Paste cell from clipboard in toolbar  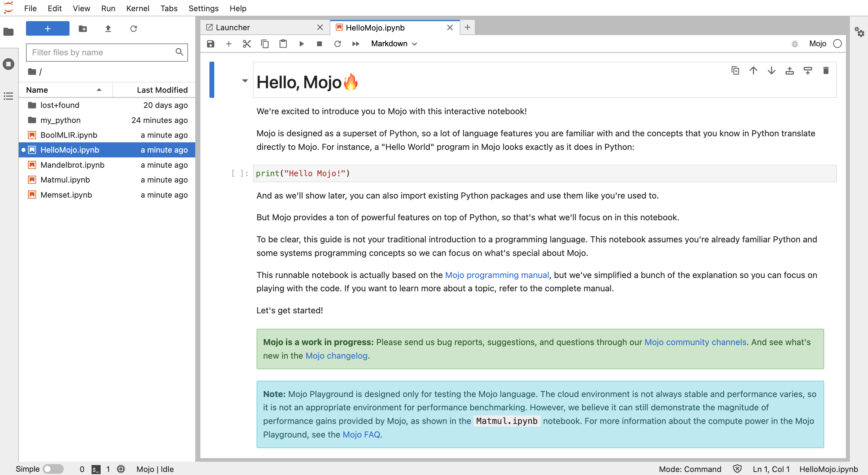pyautogui.click(x=283, y=44)
